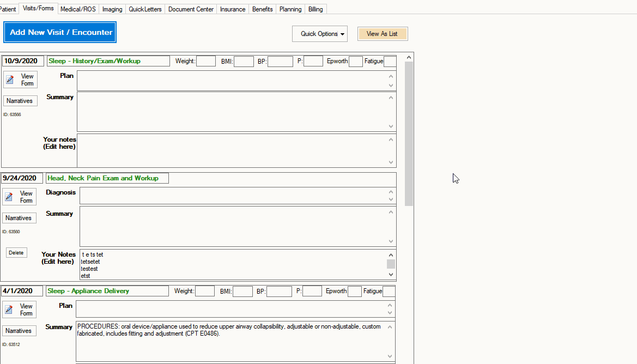Open the QuickLetters tab
The width and height of the screenshot is (637, 364).
(145, 9)
